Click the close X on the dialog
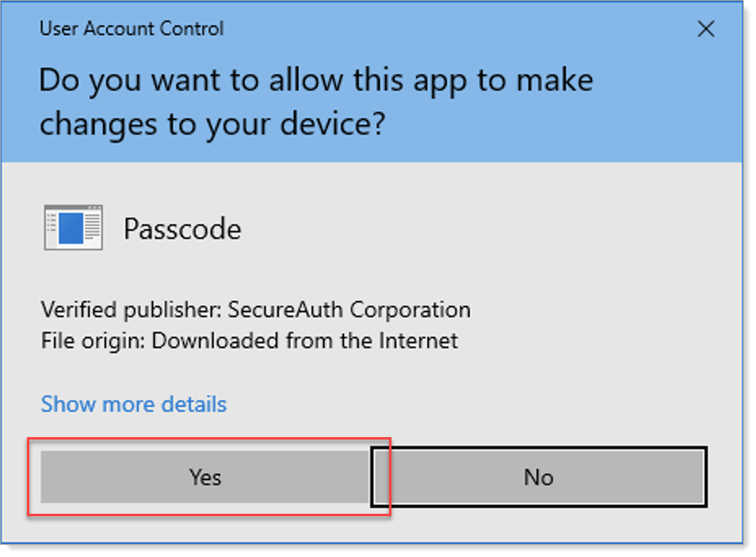 click(x=706, y=29)
